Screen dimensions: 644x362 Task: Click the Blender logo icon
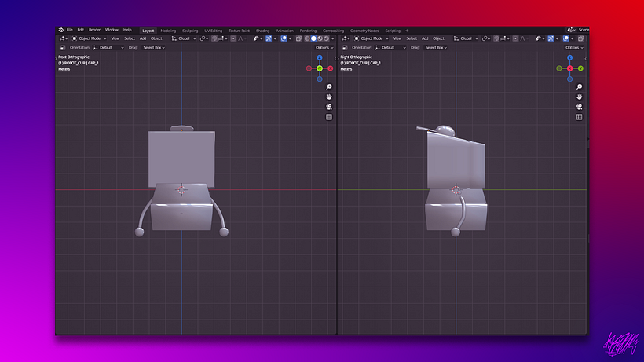(x=60, y=30)
